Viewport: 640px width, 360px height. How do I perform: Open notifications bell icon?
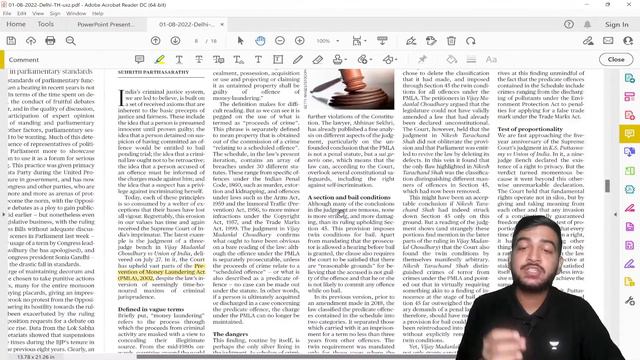(587, 24)
